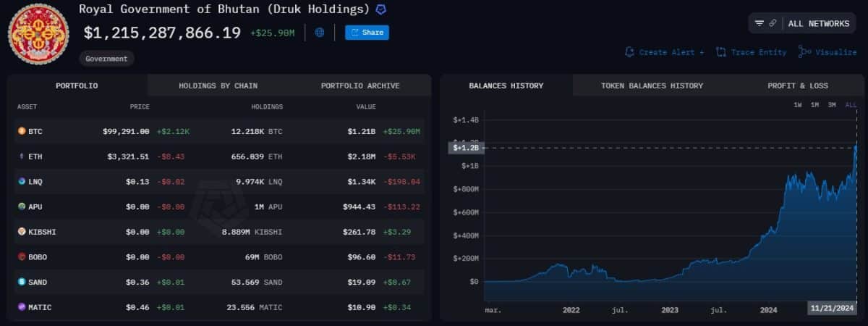Click MATIC holdings 23.556 MATIC

point(255,307)
